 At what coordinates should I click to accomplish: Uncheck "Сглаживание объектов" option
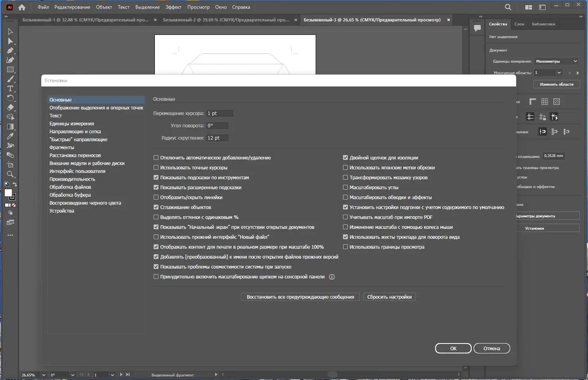tap(156, 207)
